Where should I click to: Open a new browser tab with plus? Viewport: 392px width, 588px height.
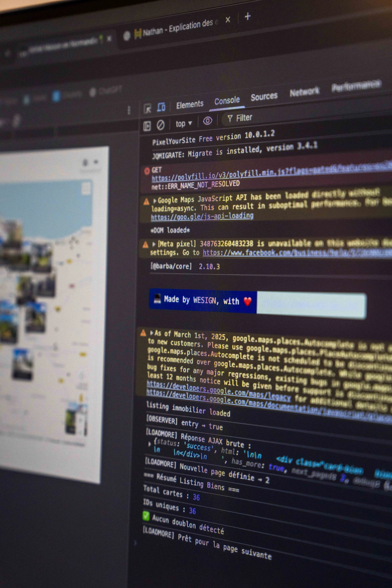click(248, 17)
